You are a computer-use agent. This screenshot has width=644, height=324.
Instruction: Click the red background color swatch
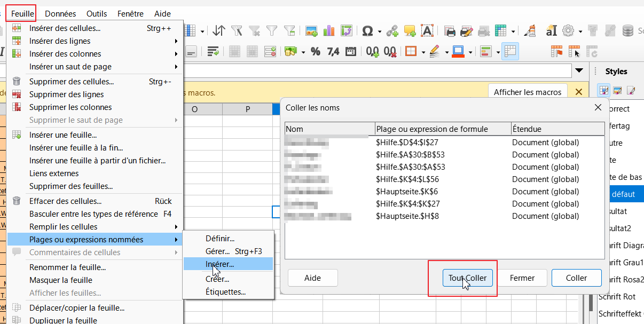(458, 52)
